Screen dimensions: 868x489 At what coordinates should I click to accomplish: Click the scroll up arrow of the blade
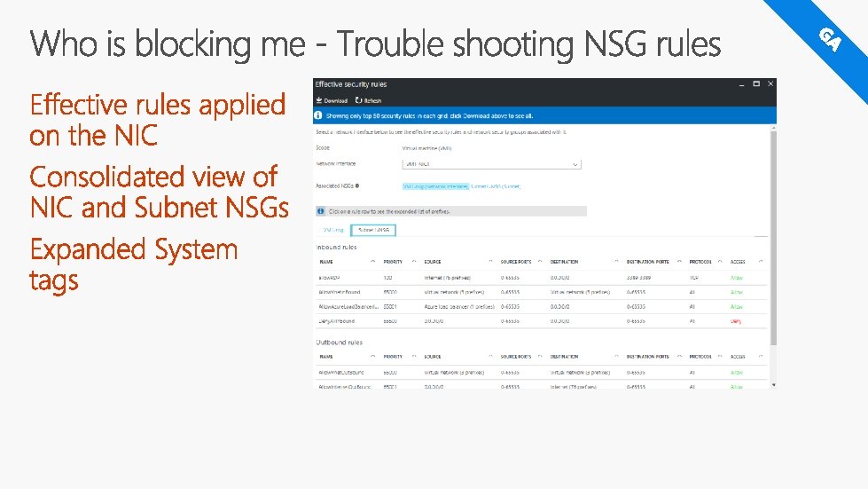(773, 128)
